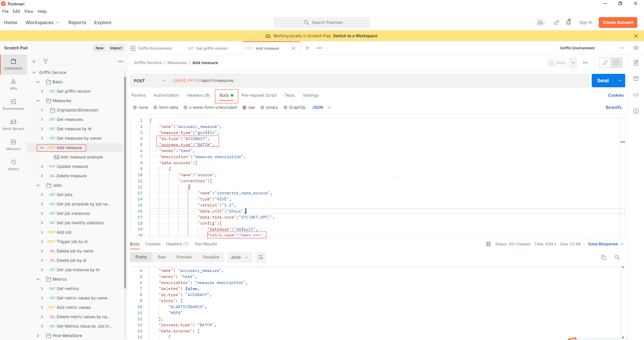Open the Tests request tab
The image size is (644, 340).
pyautogui.click(x=290, y=95)
